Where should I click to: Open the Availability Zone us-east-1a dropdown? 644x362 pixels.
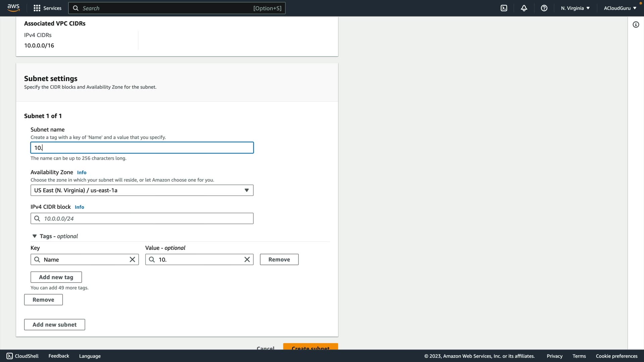click(x=142, y=190)
